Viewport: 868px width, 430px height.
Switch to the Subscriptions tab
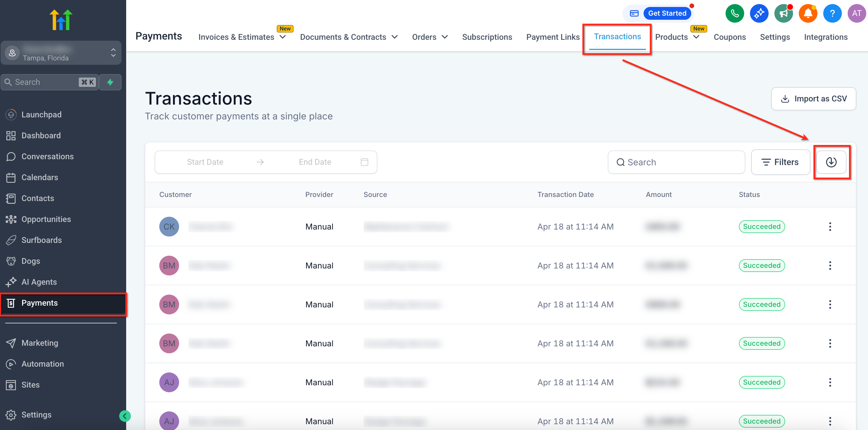pos(487,37)
